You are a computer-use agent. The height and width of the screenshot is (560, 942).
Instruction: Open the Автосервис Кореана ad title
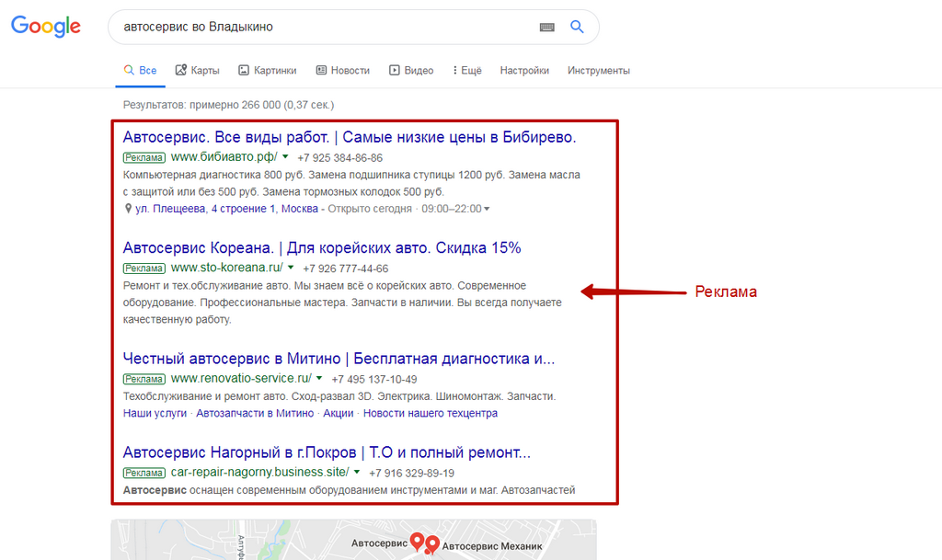point(322,247)
